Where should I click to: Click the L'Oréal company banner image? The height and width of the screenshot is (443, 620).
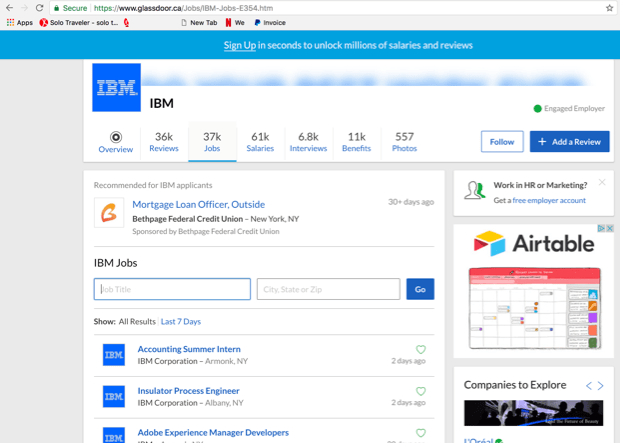533,413
